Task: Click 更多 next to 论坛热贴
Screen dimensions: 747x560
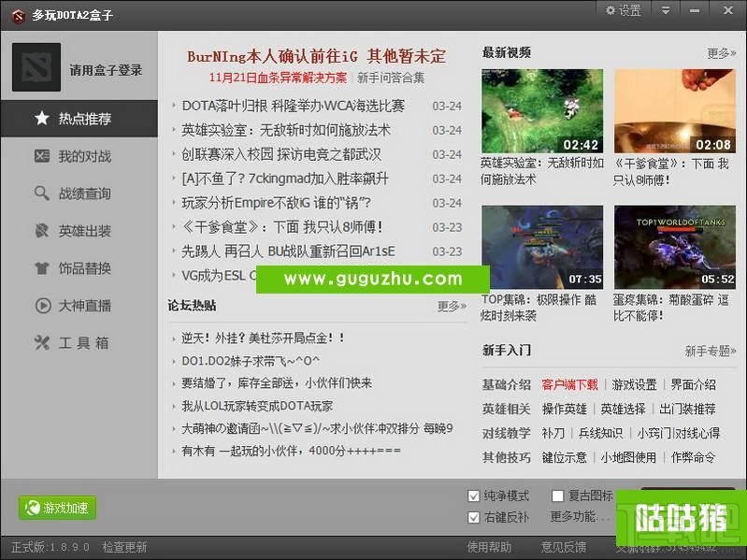Action: point(452,306)
